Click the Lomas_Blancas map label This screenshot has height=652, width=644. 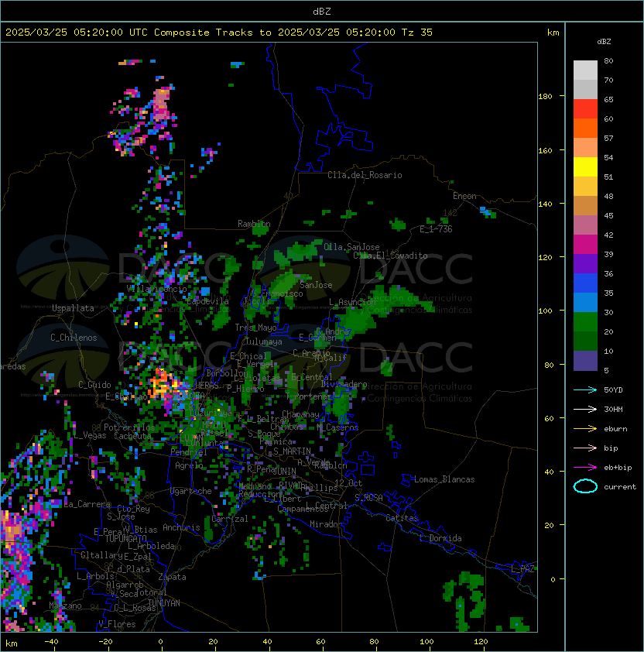click(x=444, y=479)
